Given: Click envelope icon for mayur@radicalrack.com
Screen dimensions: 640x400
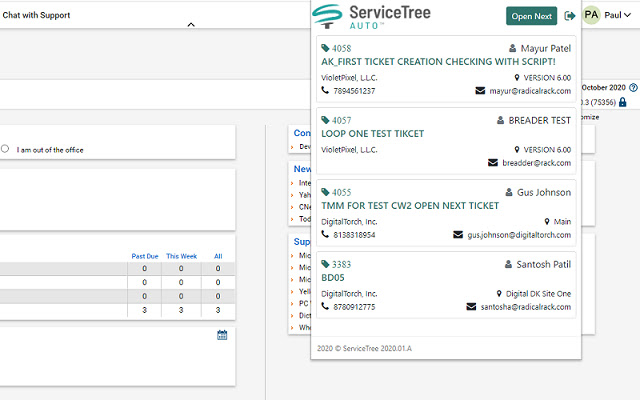Looking at the screenshot, I should click(x=480, y=90).
